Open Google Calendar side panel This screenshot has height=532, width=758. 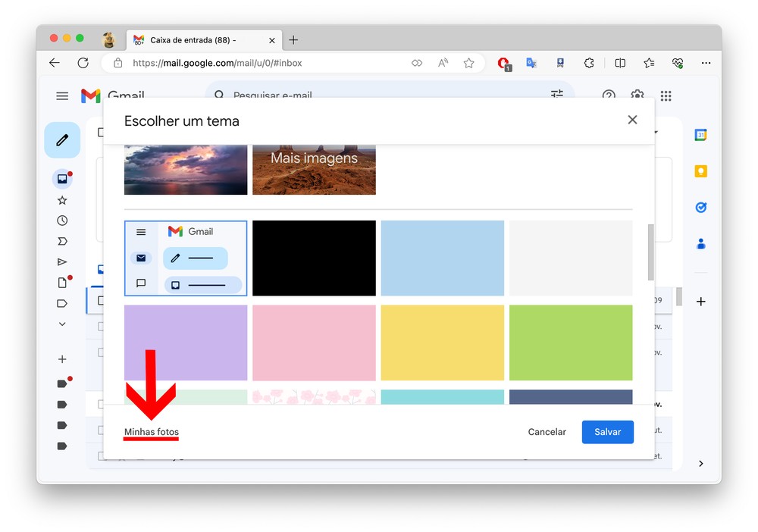[x=700, y=135]
